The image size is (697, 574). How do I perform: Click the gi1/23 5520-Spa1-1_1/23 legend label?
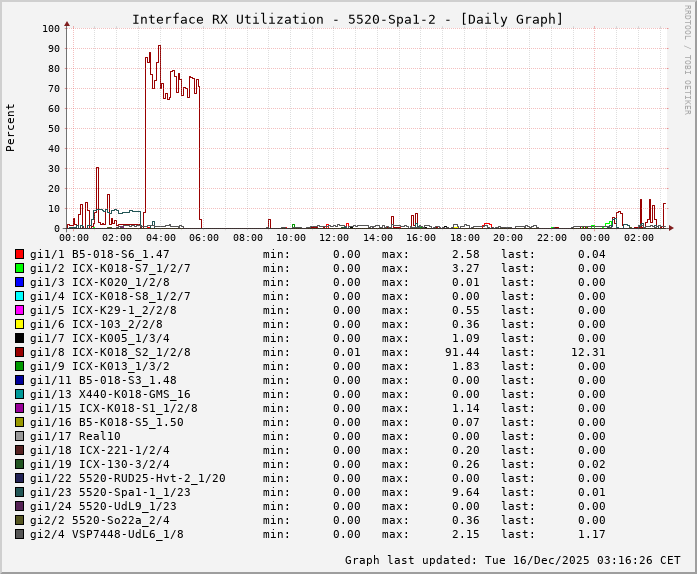[x=110, y=492]
